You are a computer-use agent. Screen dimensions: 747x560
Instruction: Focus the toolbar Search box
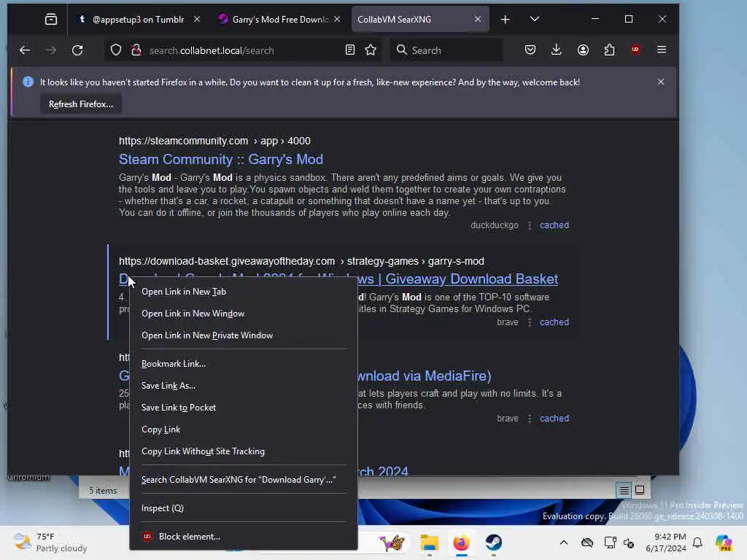[x=446, y=50]
